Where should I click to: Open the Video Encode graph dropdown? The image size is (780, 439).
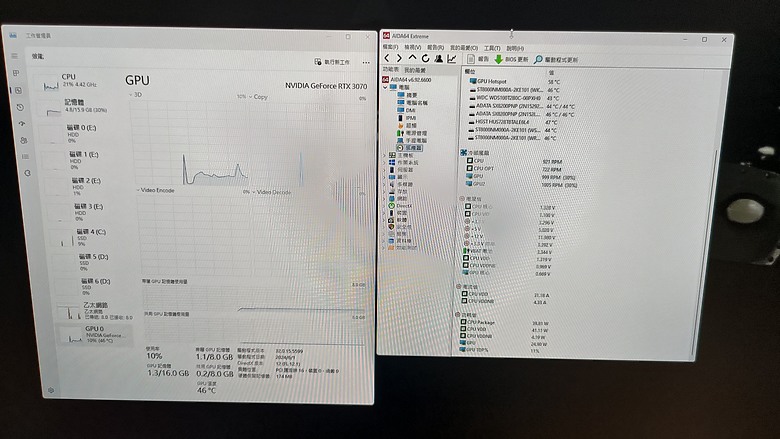156,190
